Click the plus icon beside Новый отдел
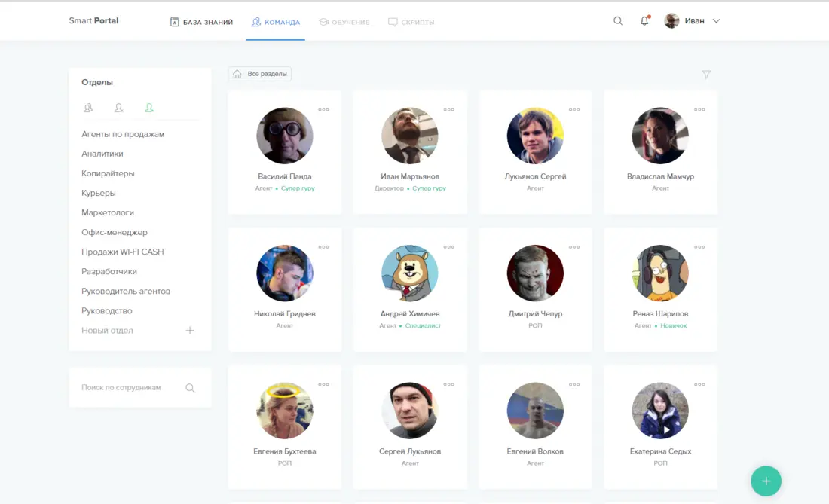 (190, 331)
